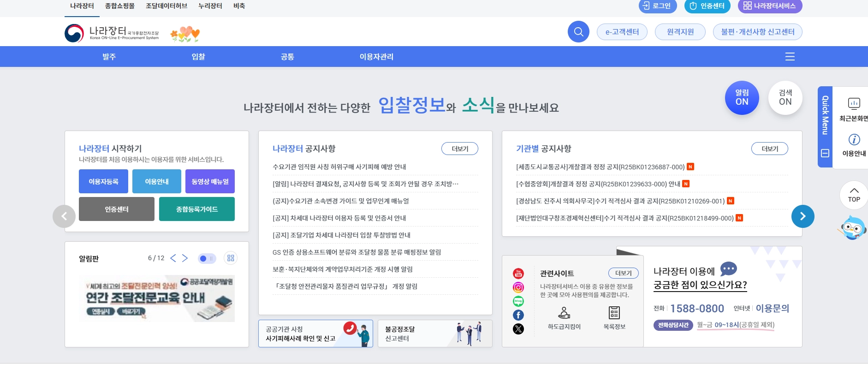The width and height of the screenshot is (868, 370).
Task: Click the chatbot mascot icon
Action: click(x=852, y=227)
